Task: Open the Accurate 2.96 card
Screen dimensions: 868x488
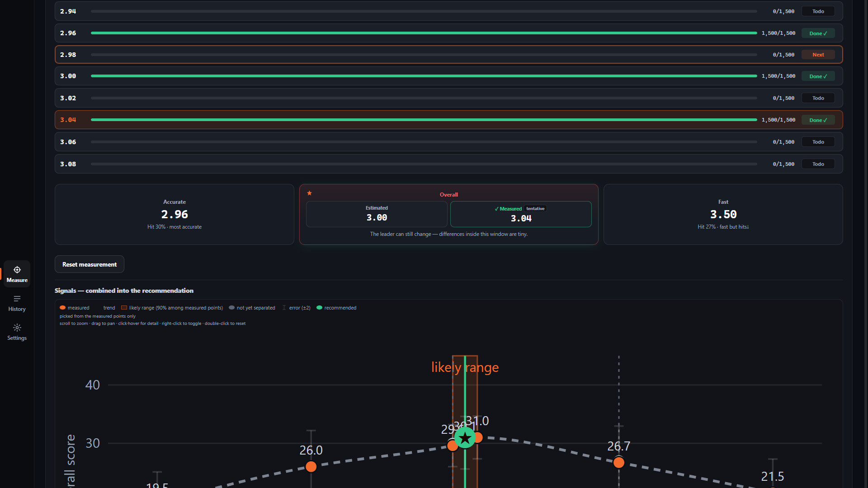Action: (x=175, y=214)
